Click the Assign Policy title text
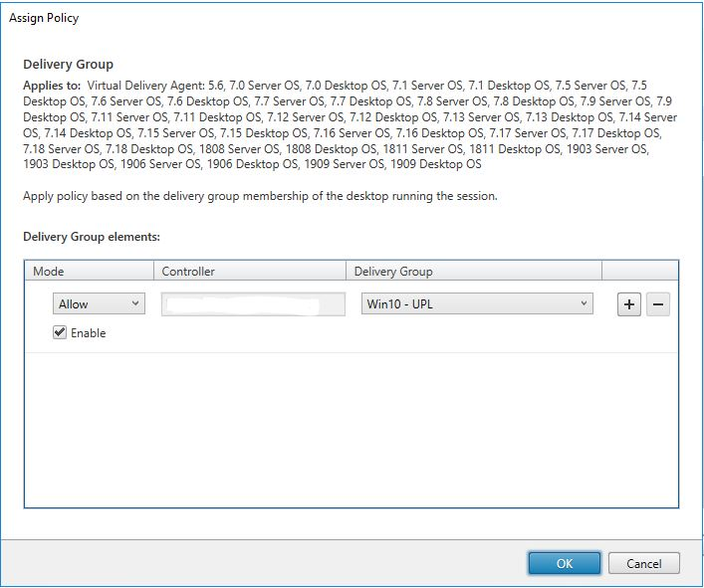The image size is (704, 588). (44, 18)
